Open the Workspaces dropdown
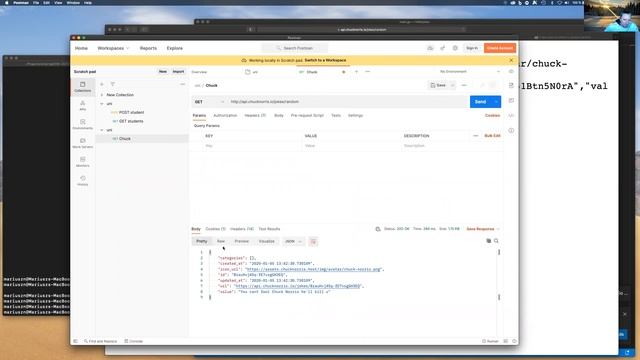Viewport: 640px width, 360px height. coord(113,48)
